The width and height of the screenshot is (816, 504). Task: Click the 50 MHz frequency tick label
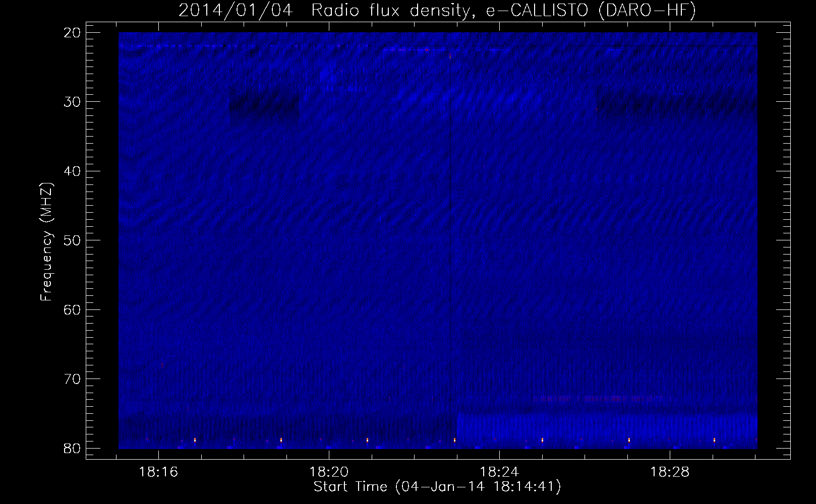(x=72, y=240)
